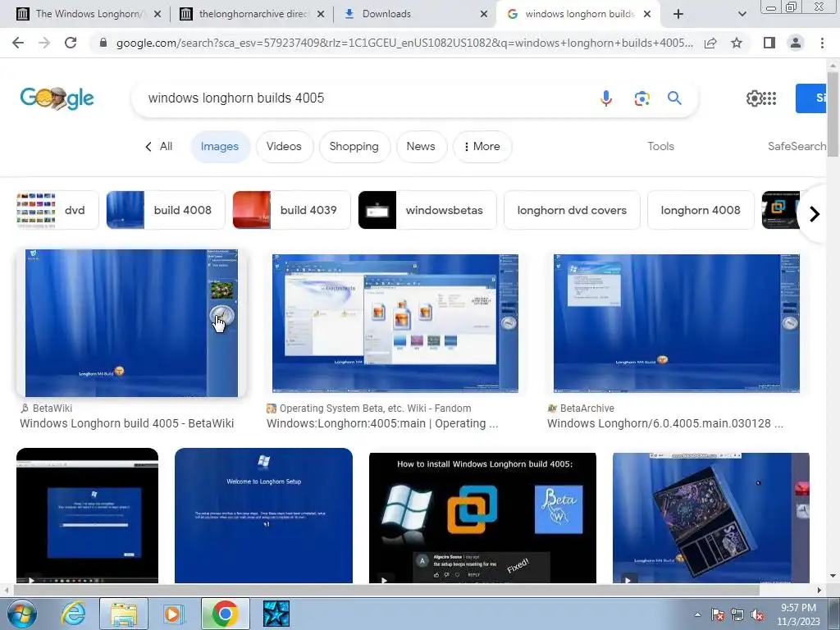Screen dimensions: 840x630
Task: Open the BetaWiki Longhorn desktop thumbnail
Action: coord(131,323)
